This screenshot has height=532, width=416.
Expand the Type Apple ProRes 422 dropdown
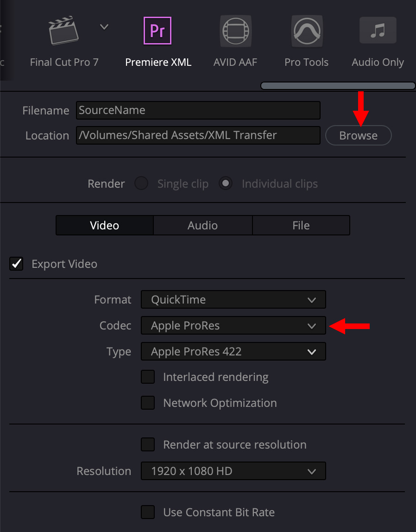(x=233, y=351)
